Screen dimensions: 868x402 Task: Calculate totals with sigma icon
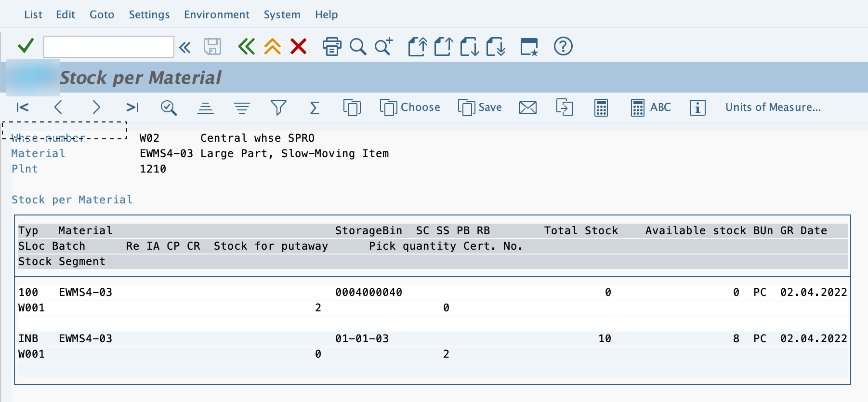pos(315,107)
